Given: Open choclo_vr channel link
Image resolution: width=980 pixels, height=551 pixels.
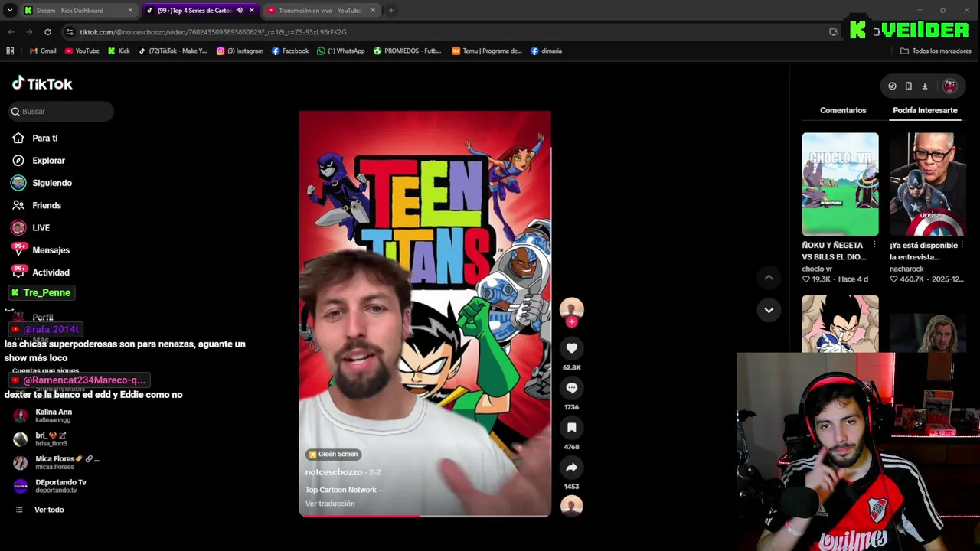Looking at the screenshot, I should point(817,269).
